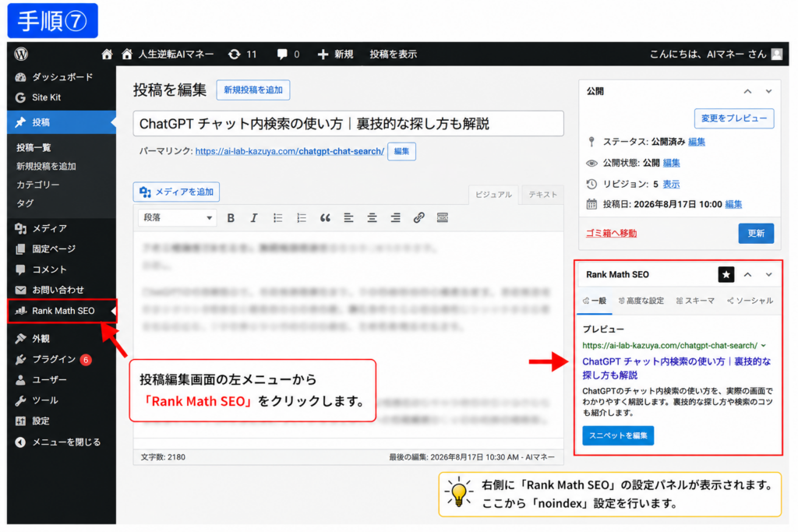Open the permalink URL
Image resolution: width=798 pixels, height=532 pixels.
[290, 151]
